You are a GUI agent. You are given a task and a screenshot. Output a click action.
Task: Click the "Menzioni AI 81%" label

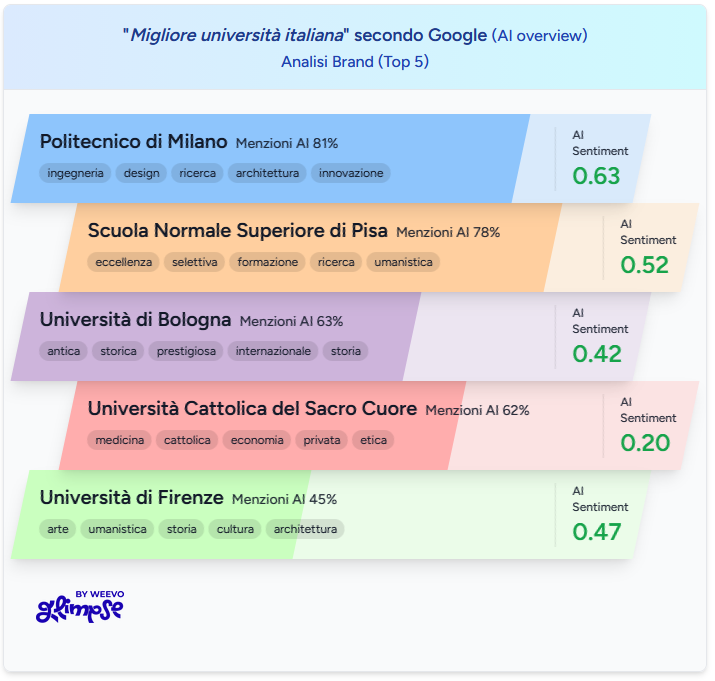coord(287,143)
